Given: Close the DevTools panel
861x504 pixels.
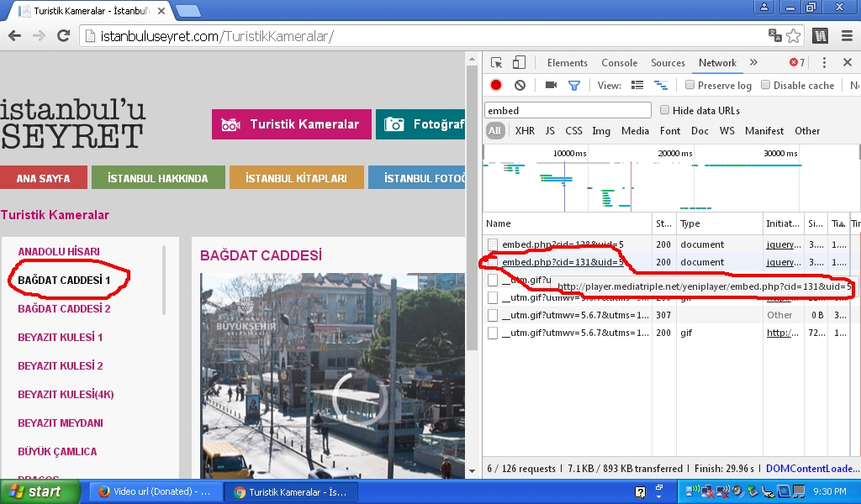Looking at the screenshot, I should coord(848,62).
